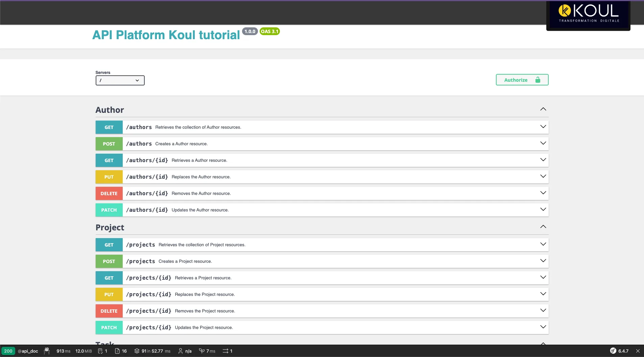
Task: Expand PUT /projects/{id} chevron
Action: (543, 294)
